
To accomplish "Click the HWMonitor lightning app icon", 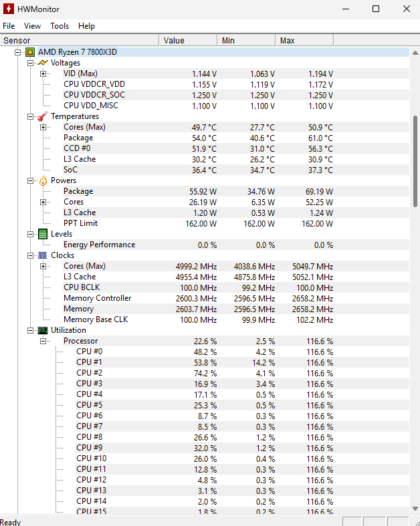I will tap(8, 9).
